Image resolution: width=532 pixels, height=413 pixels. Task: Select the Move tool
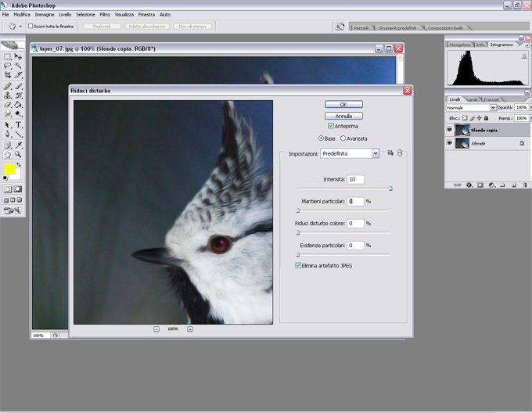[18, 56]
